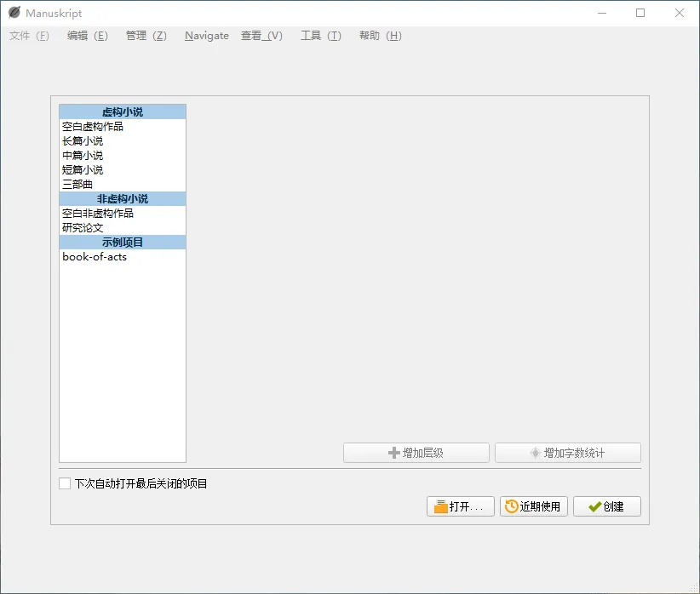Open the 管理 (Z) menu
Image resolution: width=700 pixels, height=594 pixels.
[146, 36]
